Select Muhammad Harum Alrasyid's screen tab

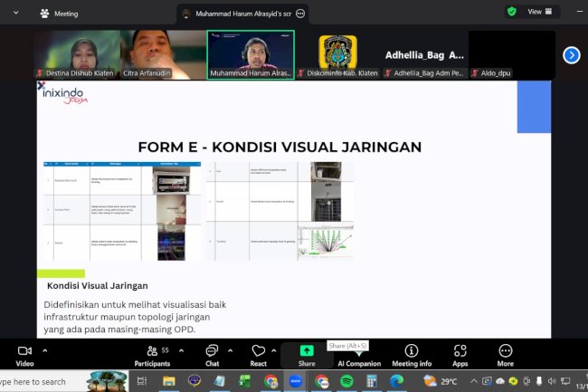click(x=243, y=14)
